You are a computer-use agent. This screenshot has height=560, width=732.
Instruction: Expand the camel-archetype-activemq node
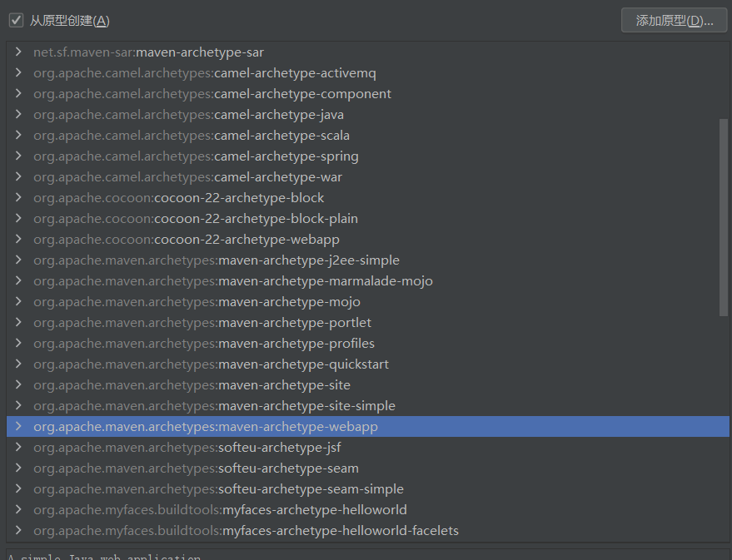pyautogui.click(x=18, y=72)
